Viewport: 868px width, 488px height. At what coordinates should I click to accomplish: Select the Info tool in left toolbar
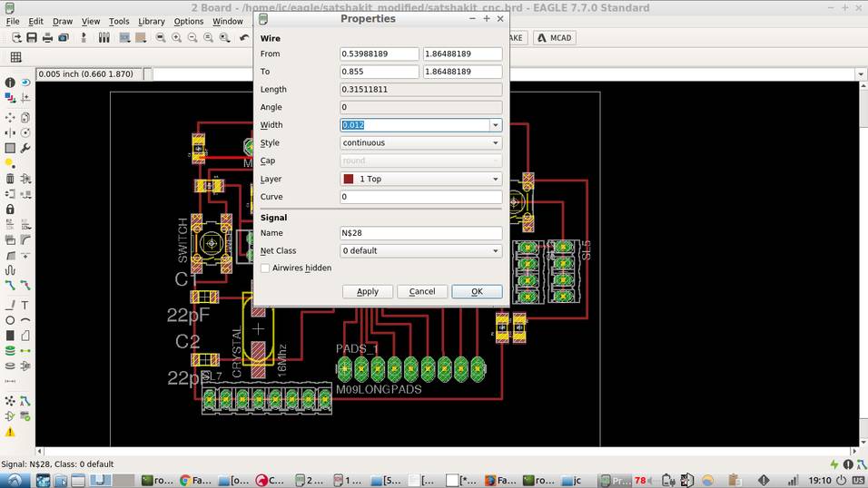tap(10, 83)
